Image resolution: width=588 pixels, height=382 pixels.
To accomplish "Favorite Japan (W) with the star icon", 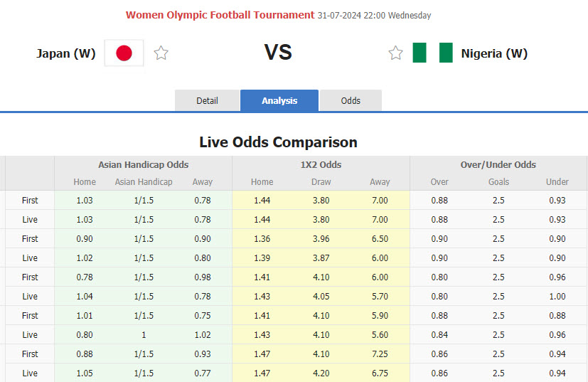I will click(x=161, y=53).
